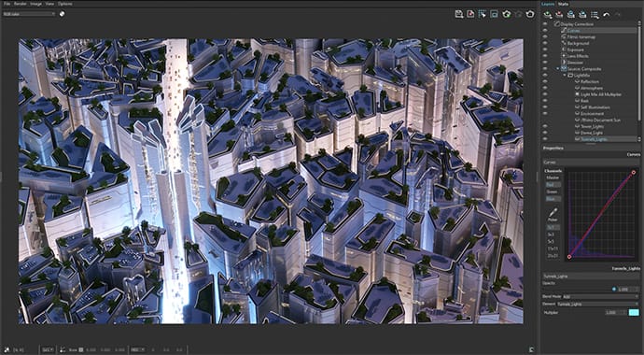The image size is (644, 355).
Task: Collapse the Source Composite tree node
Action: [558, 68]
